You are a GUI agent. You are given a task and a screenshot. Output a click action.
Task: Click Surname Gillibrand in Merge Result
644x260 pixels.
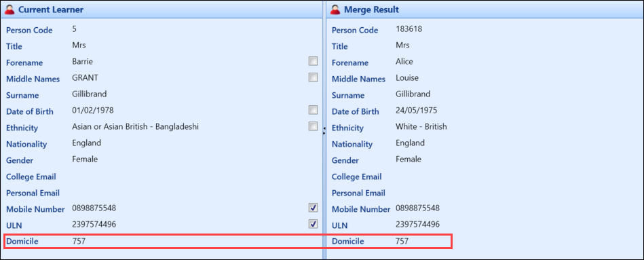413,94
